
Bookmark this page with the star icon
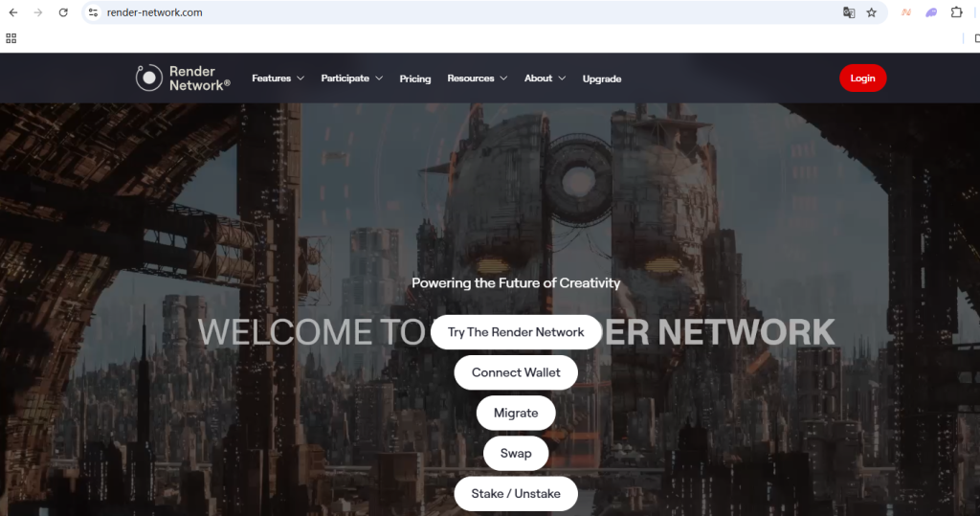[x=871, y=12]
